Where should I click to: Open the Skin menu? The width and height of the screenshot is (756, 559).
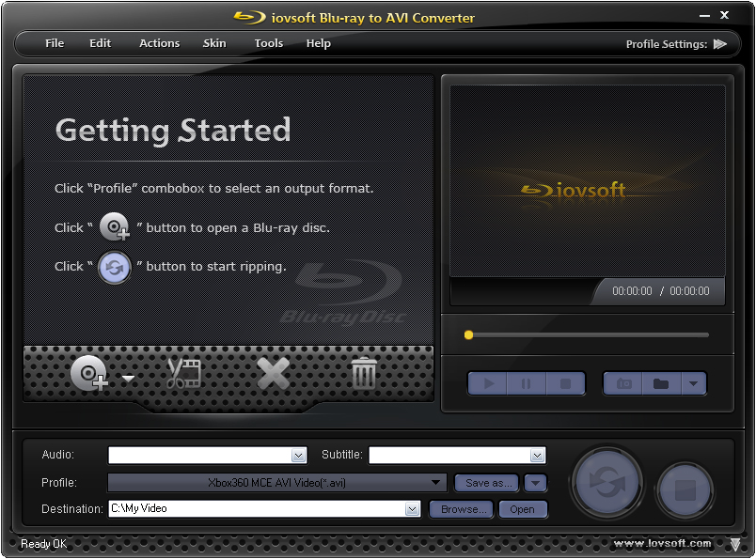[214, 43]
